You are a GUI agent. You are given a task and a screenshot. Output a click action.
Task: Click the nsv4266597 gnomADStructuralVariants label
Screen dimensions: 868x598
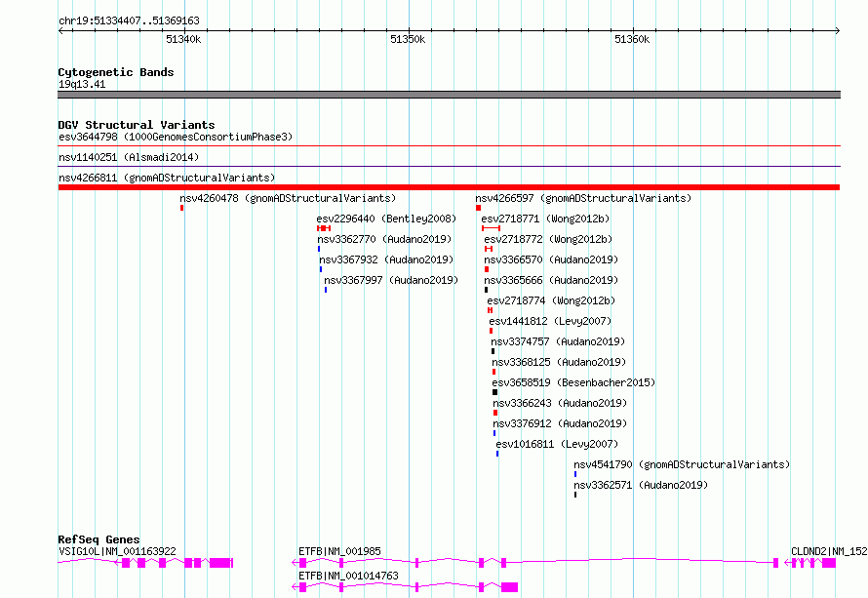(583, 198)
